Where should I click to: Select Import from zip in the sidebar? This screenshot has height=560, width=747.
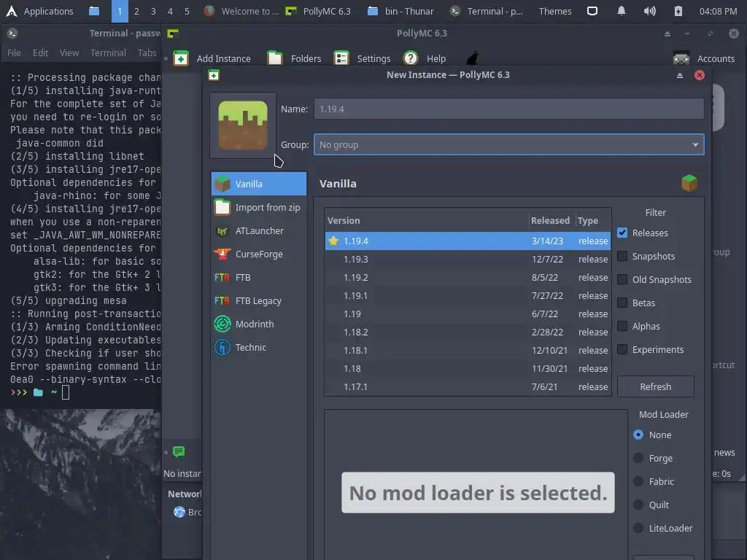point(259,207)
